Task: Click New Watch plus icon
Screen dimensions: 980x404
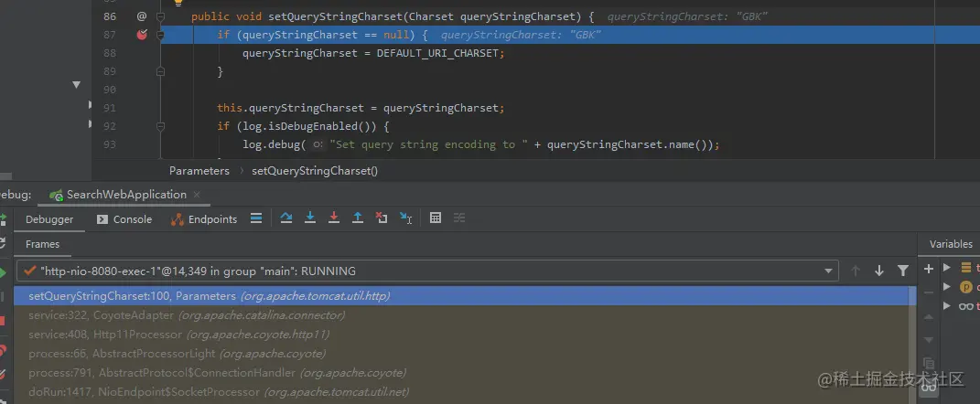Action: tap(929, 269)
